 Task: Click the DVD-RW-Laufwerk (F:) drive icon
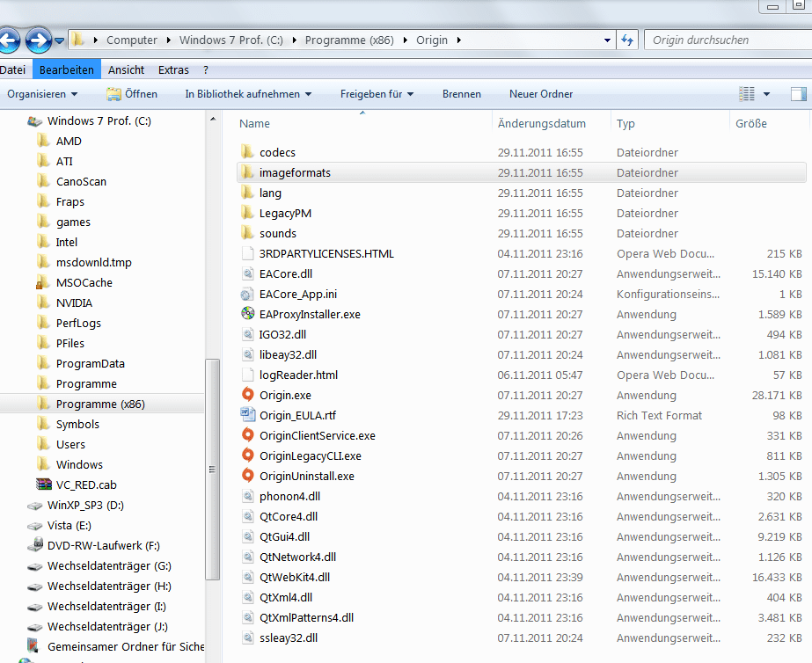pyautogui.click(x=35, y=545)
